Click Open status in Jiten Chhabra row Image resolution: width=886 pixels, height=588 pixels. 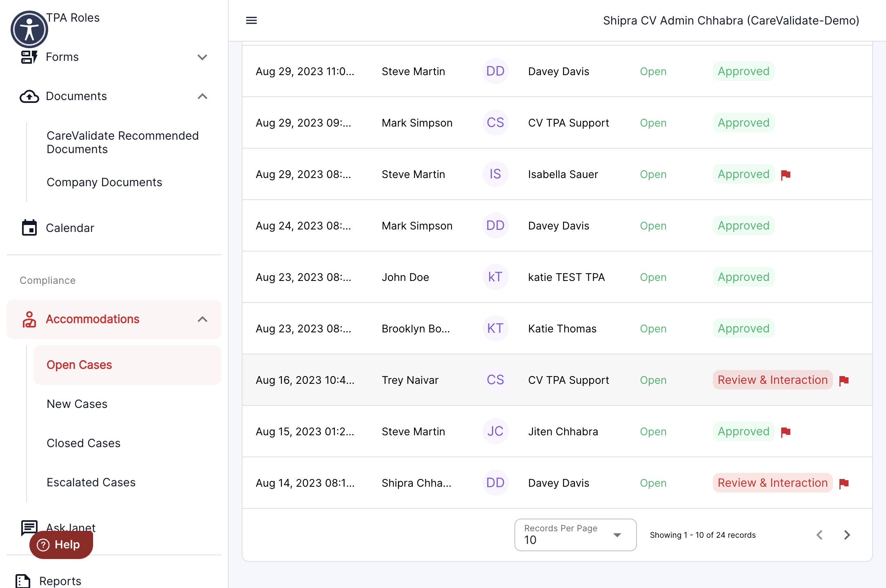pos(653,432)
